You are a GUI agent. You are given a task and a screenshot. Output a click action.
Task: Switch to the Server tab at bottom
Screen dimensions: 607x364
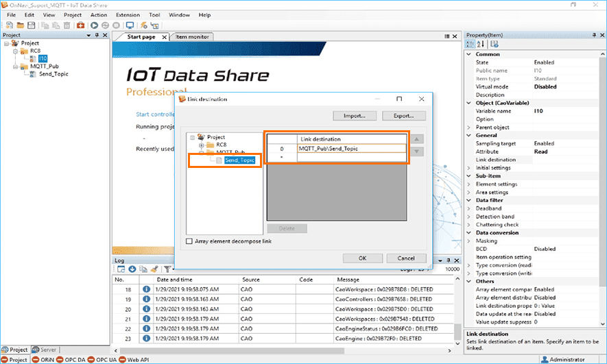[45, 350]
